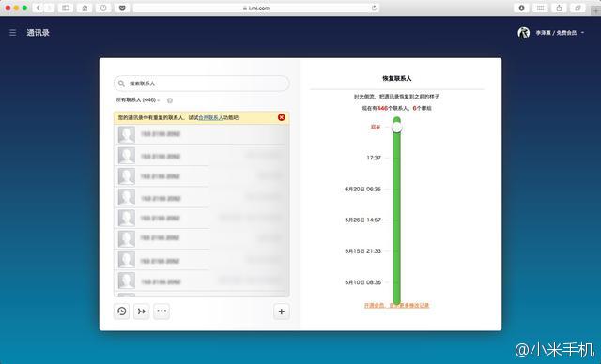The image size is (601, 364).
Task: Click the 通讯录 page title
Action: [x=38, y=33]
